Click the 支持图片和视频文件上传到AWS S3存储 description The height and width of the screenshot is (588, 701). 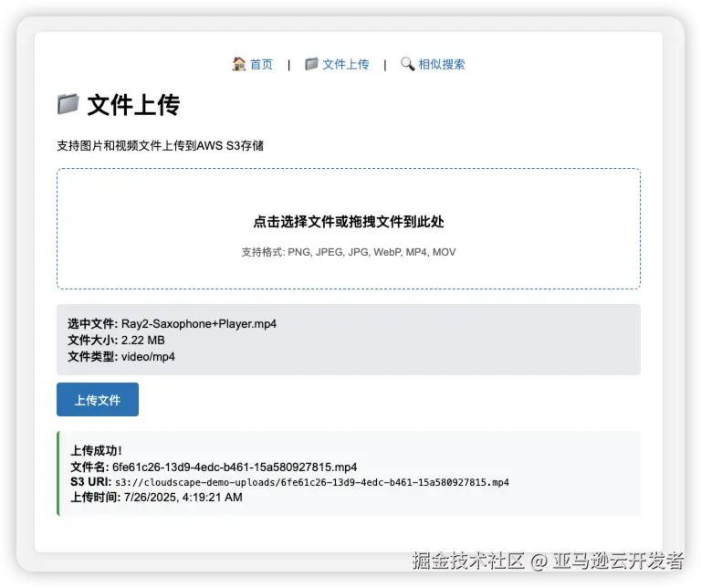160,146
